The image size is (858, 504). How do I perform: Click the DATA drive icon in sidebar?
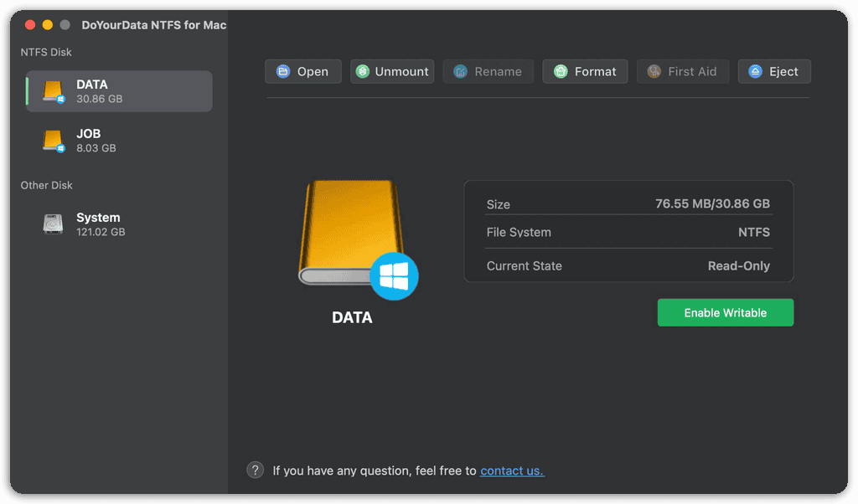tap(53, 91)
